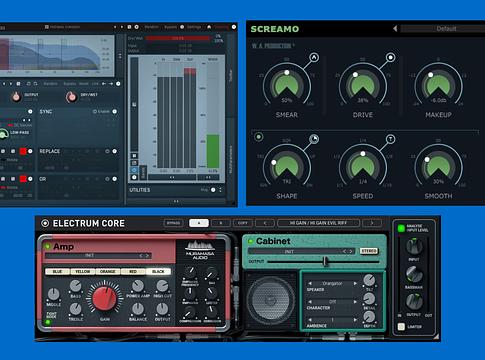Select the Yellow amp channel
The height and width of the screenshot is (360, 485).
(82, 271)
